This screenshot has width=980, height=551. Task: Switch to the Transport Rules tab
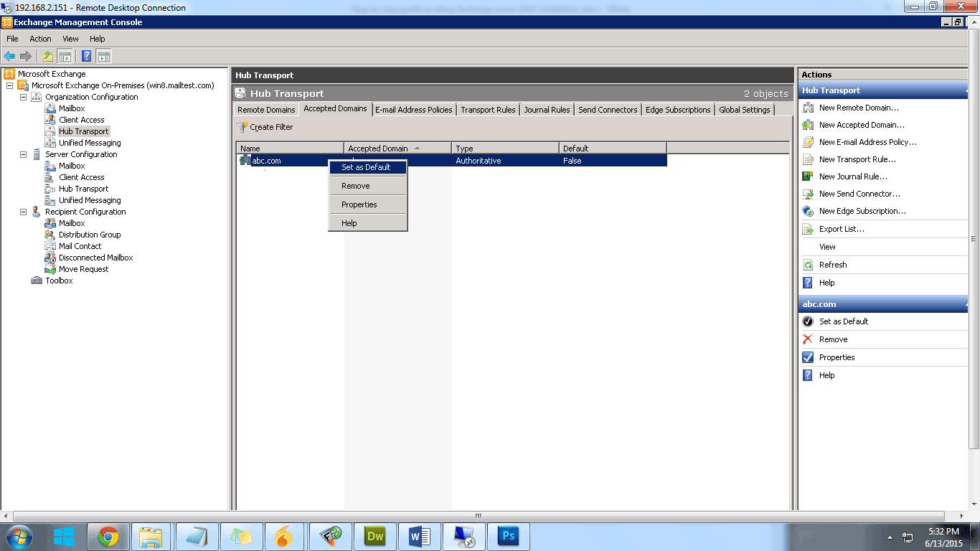pos(488,110)
